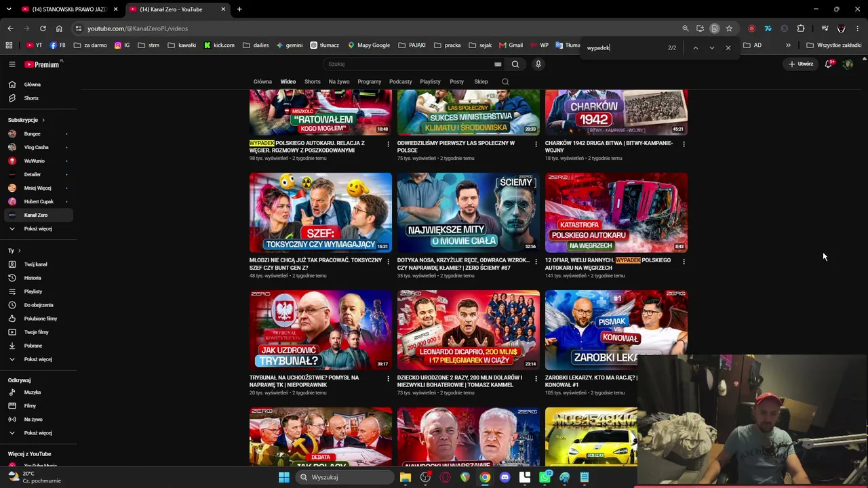
Task: Open the Playlisty channel tab
Action: [430, 82]
